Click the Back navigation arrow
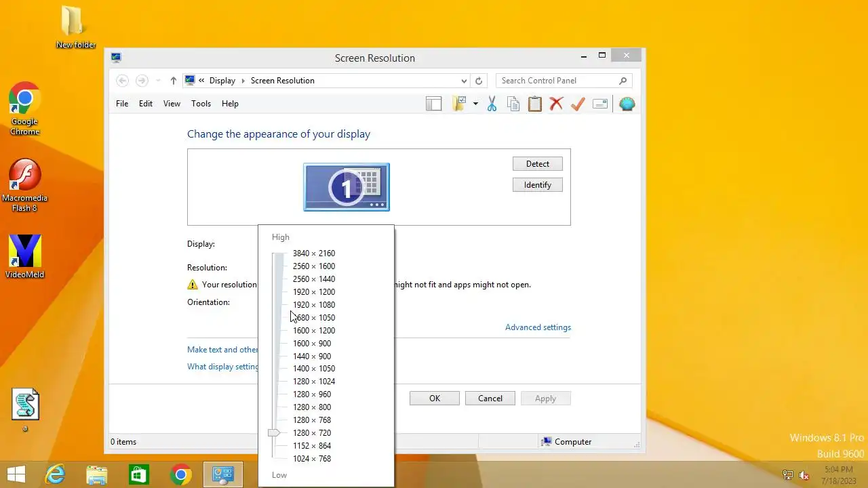Image resolution: width=868 pixels, height=488 pixels. 123,81
